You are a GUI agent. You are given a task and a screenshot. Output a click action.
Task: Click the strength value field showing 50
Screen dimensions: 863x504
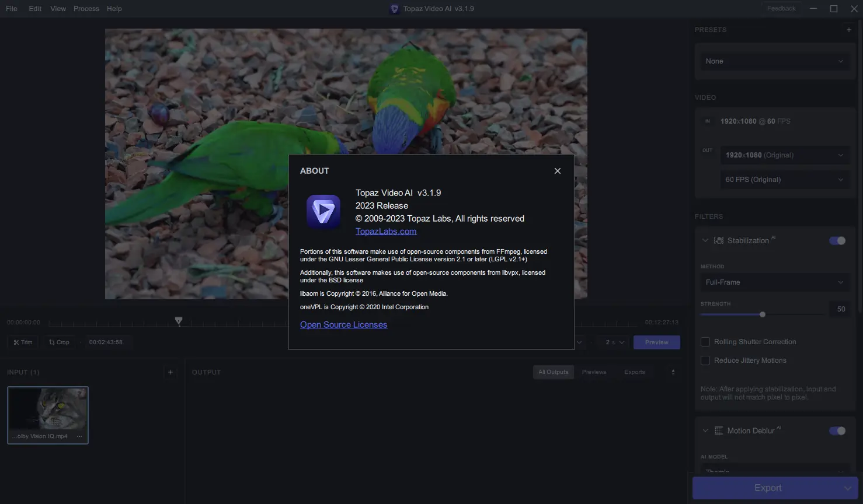[x=841, y=309]
